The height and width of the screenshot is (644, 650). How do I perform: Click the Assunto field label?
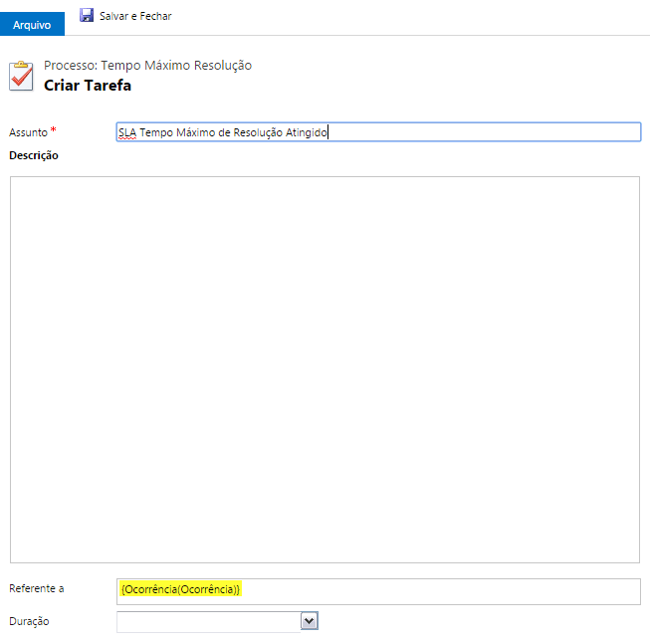click(x=28, y=132)
